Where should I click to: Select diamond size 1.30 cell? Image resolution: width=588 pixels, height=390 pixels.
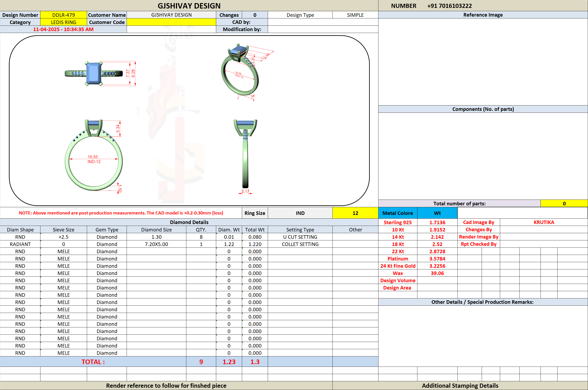pyautogui.click(x=156, y=237)
